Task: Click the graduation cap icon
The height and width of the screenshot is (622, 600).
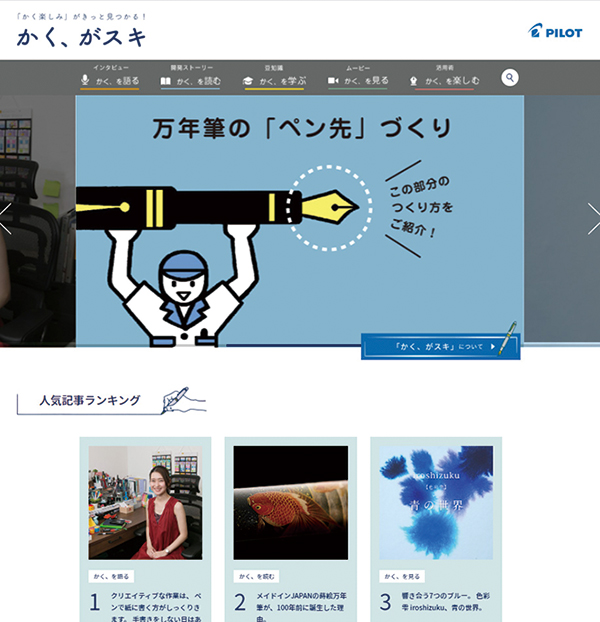Action: click(x=248, y=80)
